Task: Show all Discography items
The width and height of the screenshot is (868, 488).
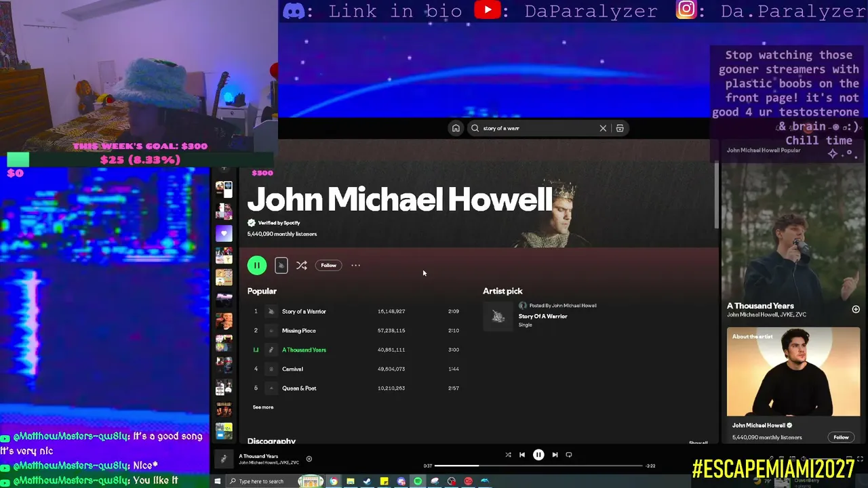Action: click(698, 443)
